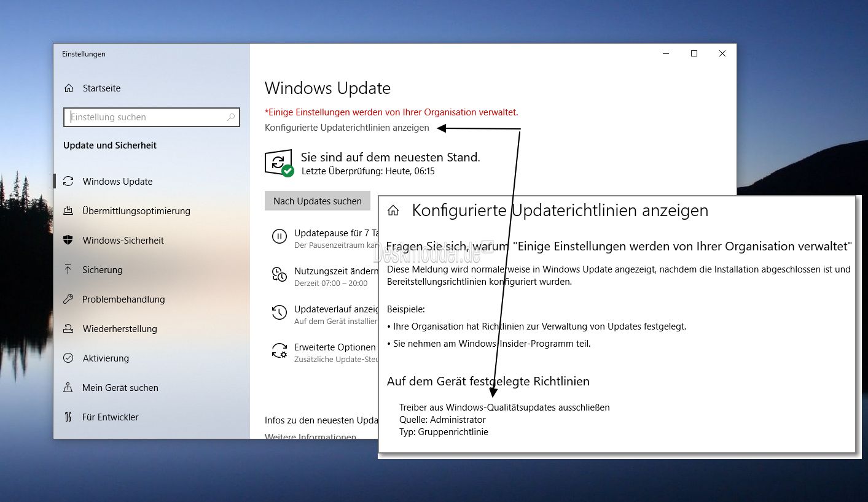The width and height of the screenshot is (868, 502).
Task: Click the Aktivierung checkmark circle icon
Action: pos(68,358)
